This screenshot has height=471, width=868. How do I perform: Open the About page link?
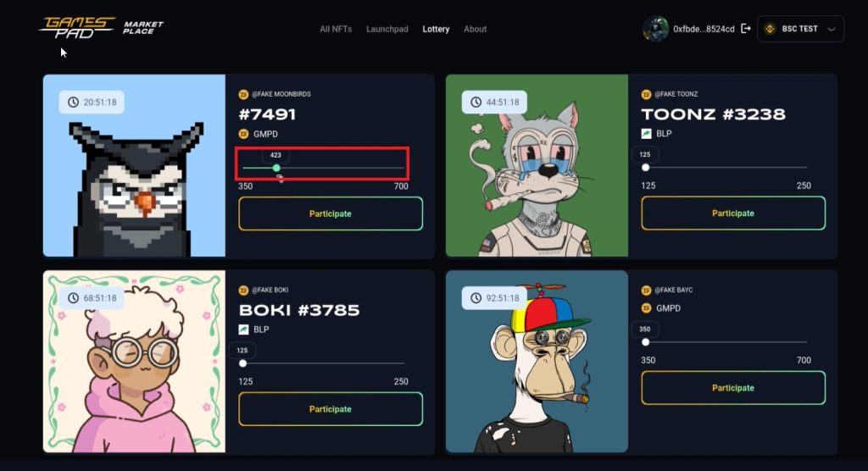(x=475, y=29)
